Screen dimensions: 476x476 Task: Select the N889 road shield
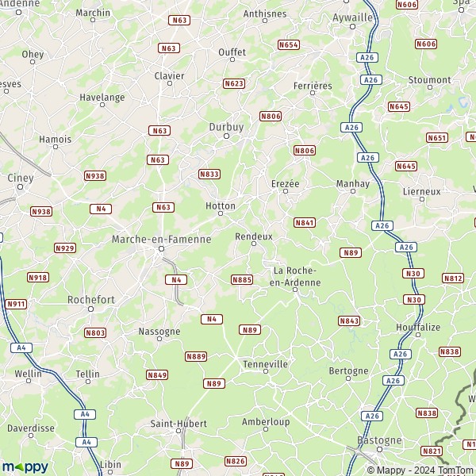196,356
